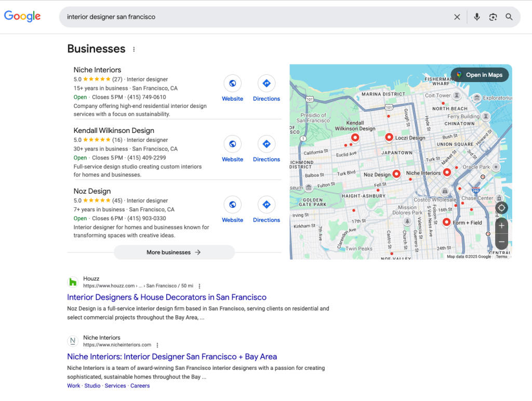Open Niche Interiors Bay Area result title

tap(172, 356)
